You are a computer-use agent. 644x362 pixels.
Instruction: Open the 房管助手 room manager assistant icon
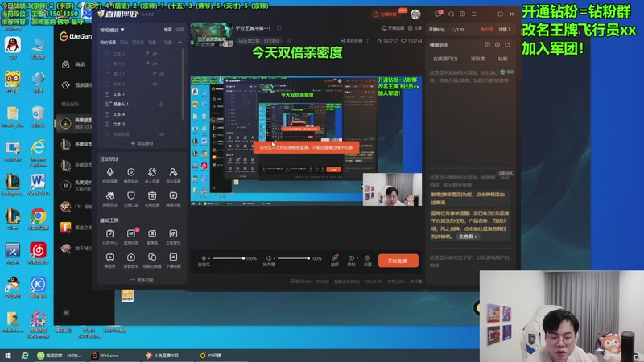tap(131, 257)
